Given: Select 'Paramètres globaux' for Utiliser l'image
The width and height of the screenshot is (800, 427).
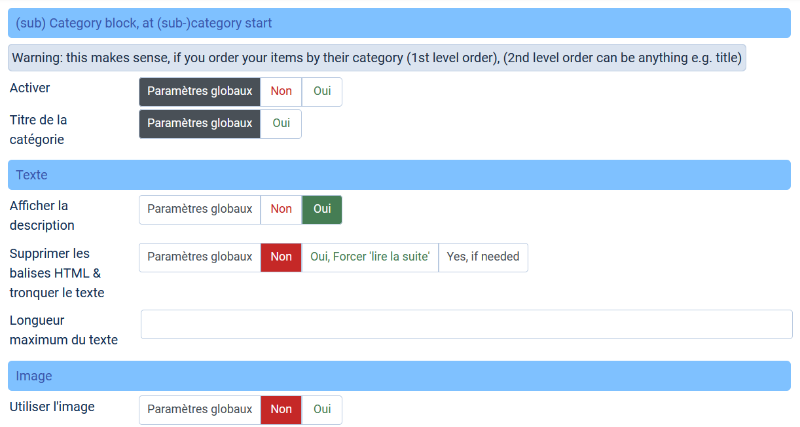Looking at the screenshot, I should click(x=199, y=410).
